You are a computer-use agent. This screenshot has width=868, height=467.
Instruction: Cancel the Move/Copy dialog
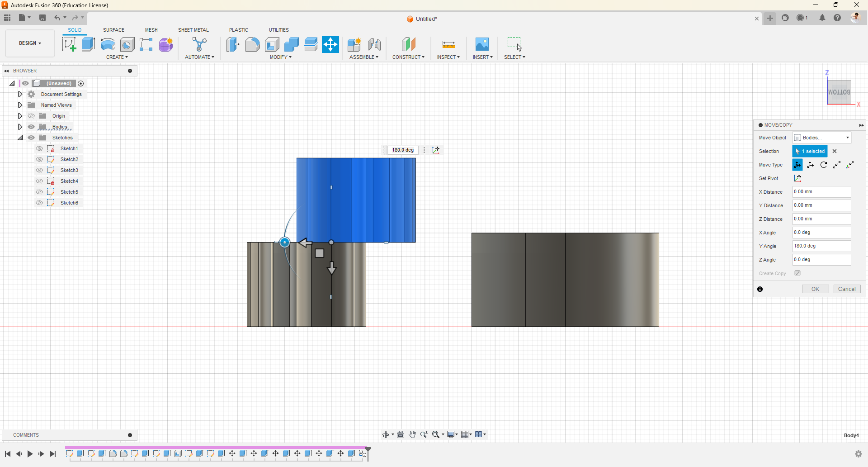click(x=846, y=289)
